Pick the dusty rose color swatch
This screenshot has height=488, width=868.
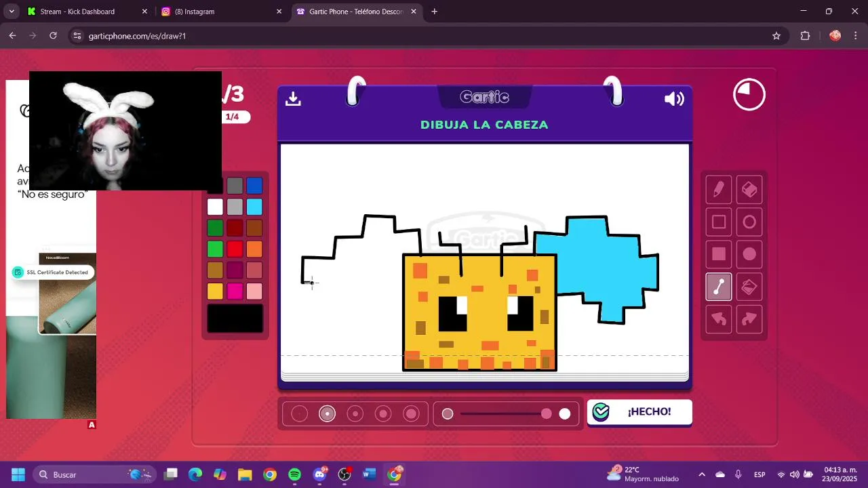tap(254, 270)
